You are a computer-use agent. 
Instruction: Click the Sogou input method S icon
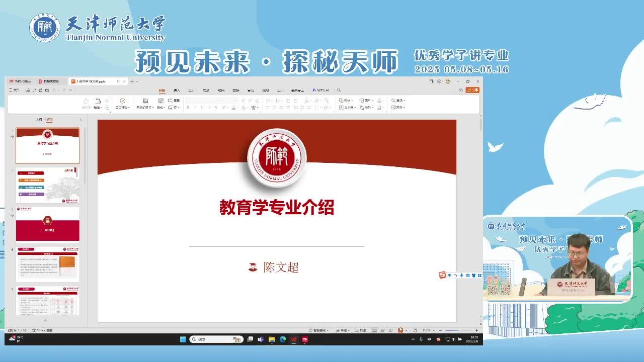(442, 275)
